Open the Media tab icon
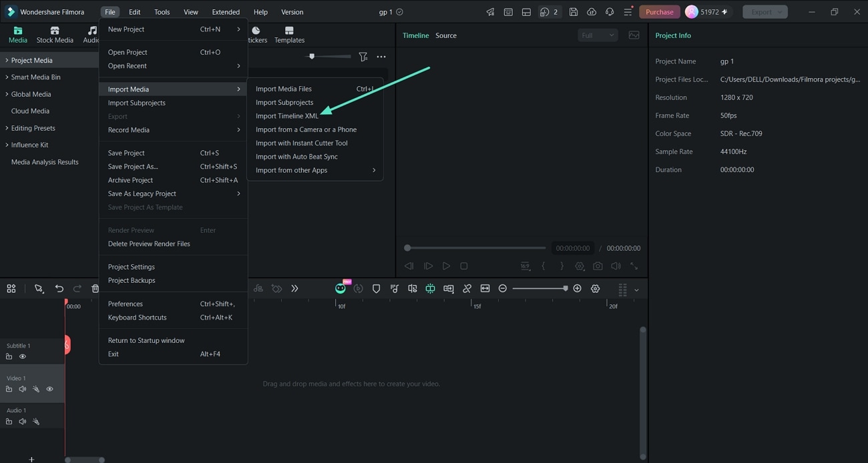 coord(18,31)
